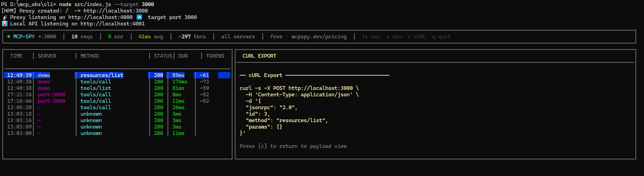Click the "id": 3 line
This screenshot has height=176, width=644.
tap(258, 114)
